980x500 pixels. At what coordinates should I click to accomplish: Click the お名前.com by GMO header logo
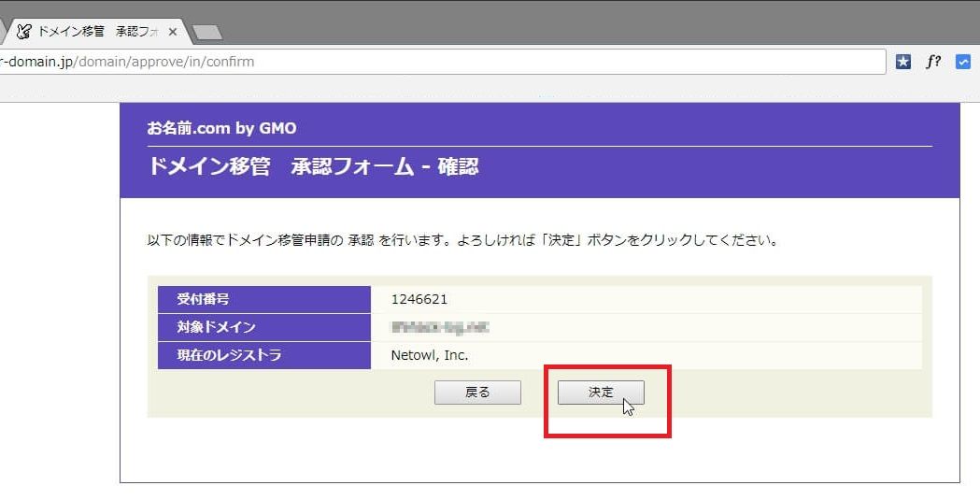[221, 128]
